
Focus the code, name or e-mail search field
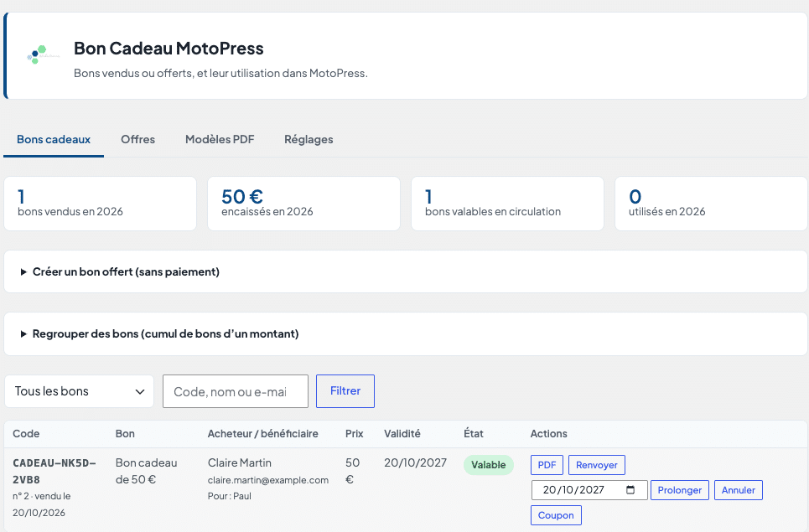(x=236, y=391)
